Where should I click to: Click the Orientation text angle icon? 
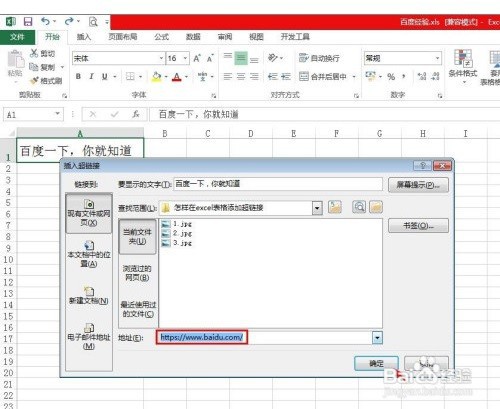(273, 58)
